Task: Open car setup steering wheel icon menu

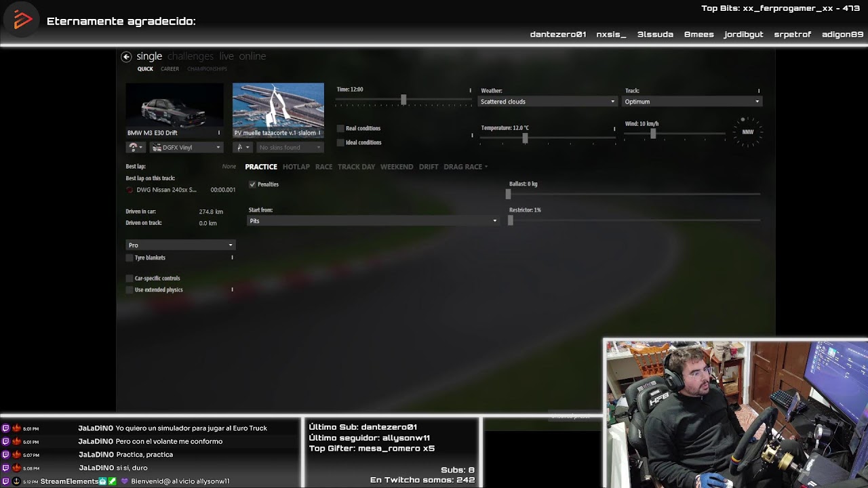Action: pyautogui.click(x=136, y=147)
